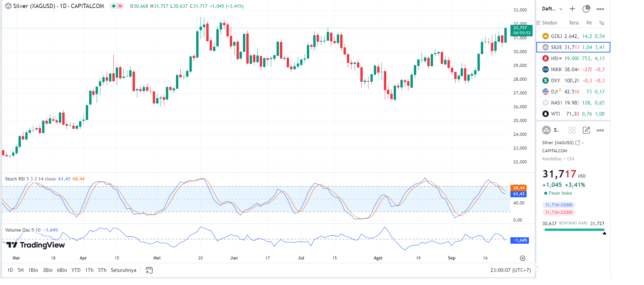644x285 pixels.
Task: Click the edit note icon in details
Action: 586,130
